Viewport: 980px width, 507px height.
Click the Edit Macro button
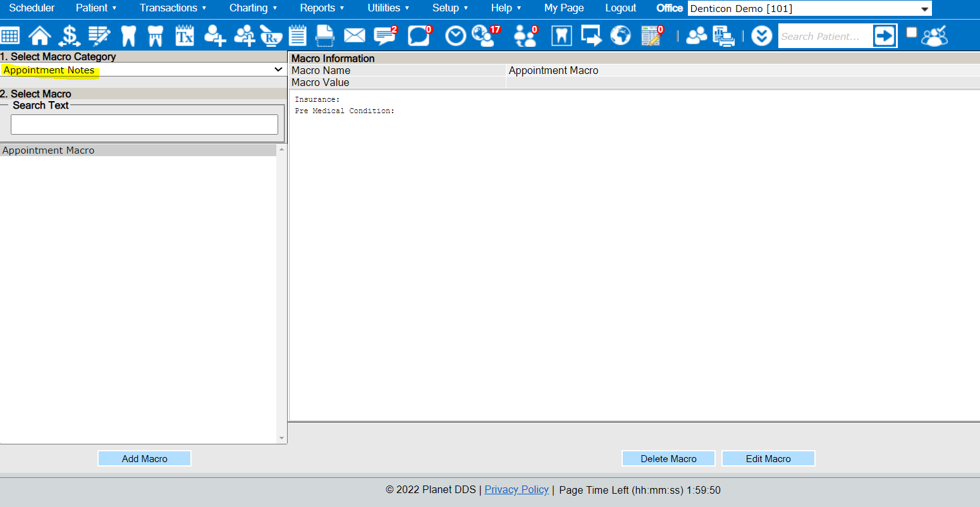[768, 459]
